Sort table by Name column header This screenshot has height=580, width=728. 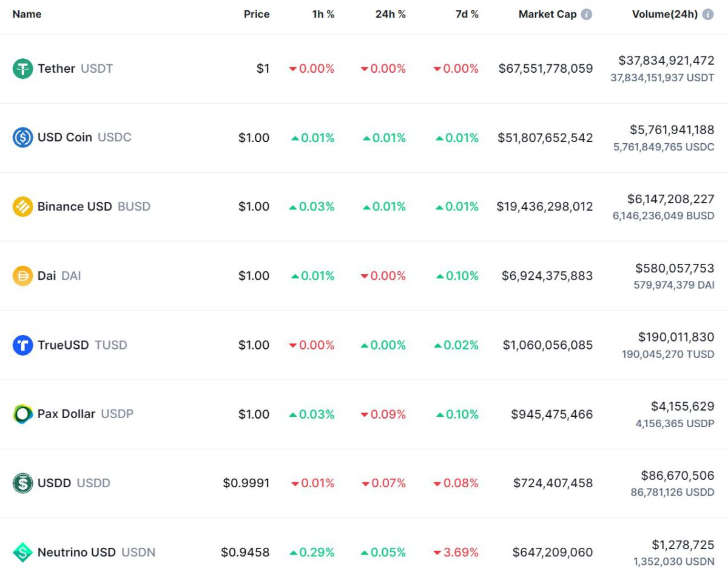point(27,15)
